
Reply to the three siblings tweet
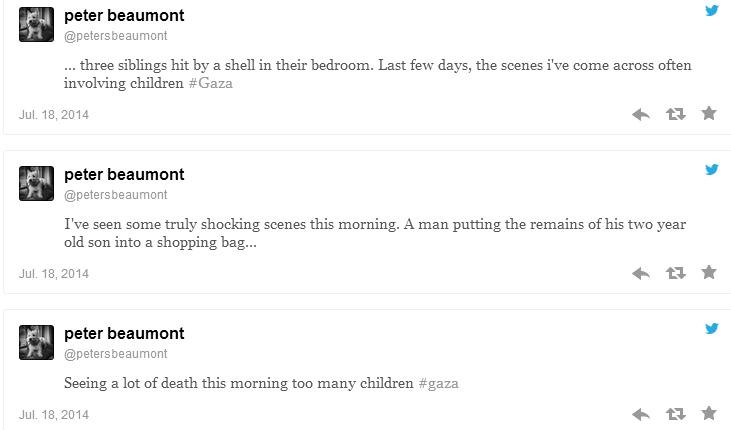[642, 114]
